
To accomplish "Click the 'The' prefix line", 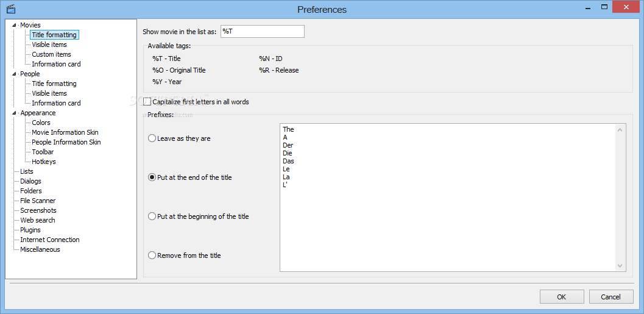I will tap(288, 129).
